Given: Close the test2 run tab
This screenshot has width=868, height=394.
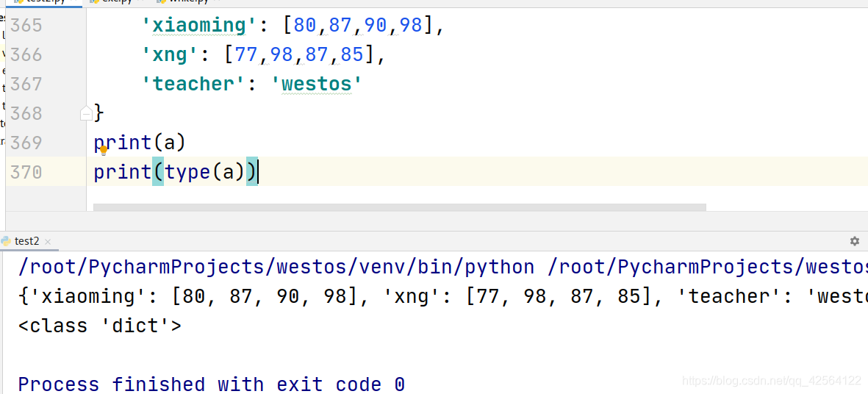Looking at the screenshot, I should coord(48,242).
